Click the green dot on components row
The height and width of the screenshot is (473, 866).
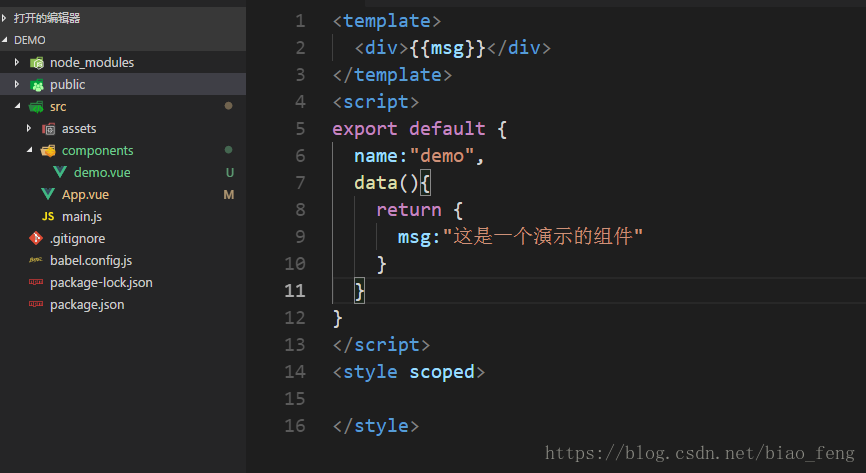point(228,150)
